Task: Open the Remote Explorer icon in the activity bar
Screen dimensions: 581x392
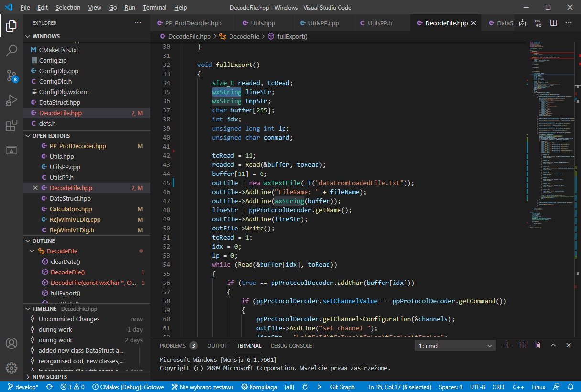Action: tap(11, 150)
